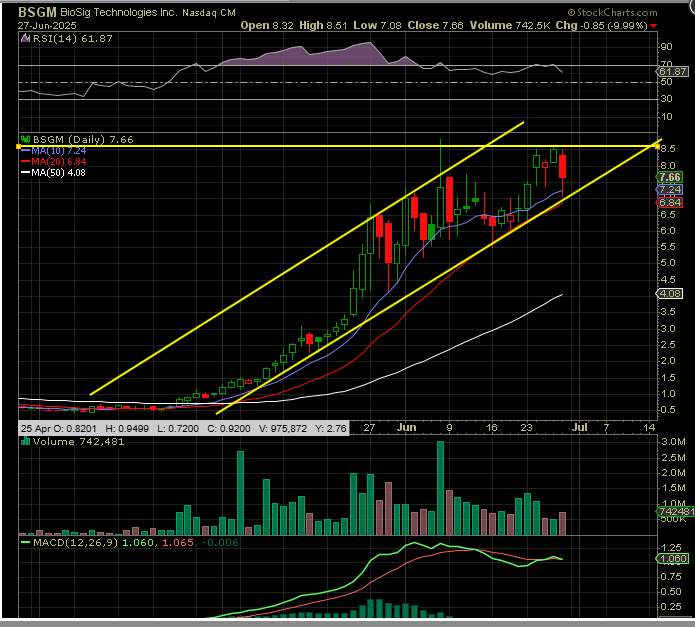Click the RSI(14) 61.87 indicator label

tap(73, 39)
